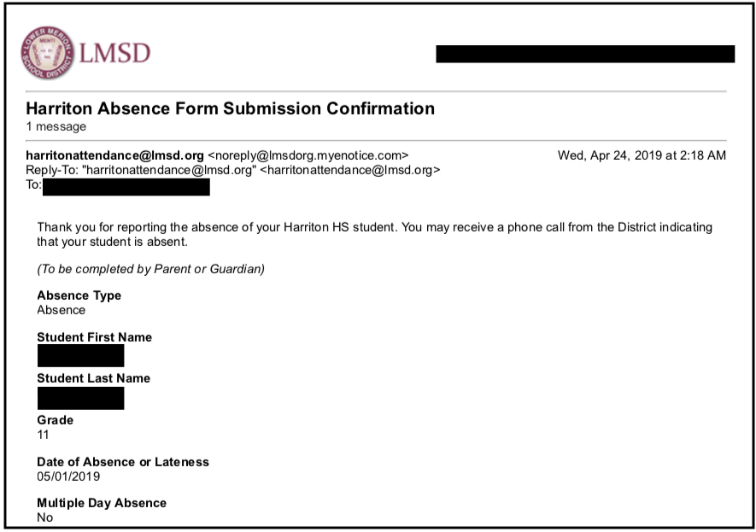This screenshot has width=756, height=532.
Task: Click the Absence Type label
Action: tap(79, 295)
